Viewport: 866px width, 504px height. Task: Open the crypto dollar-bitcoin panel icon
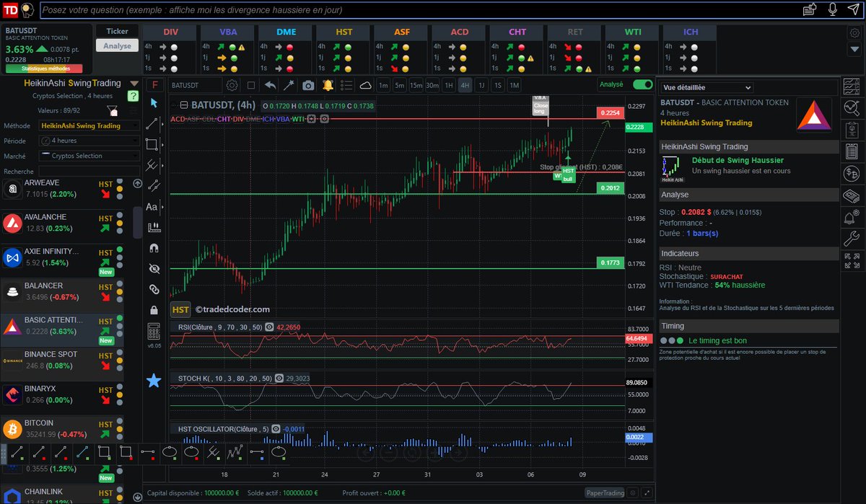click(x=851, y=174)
